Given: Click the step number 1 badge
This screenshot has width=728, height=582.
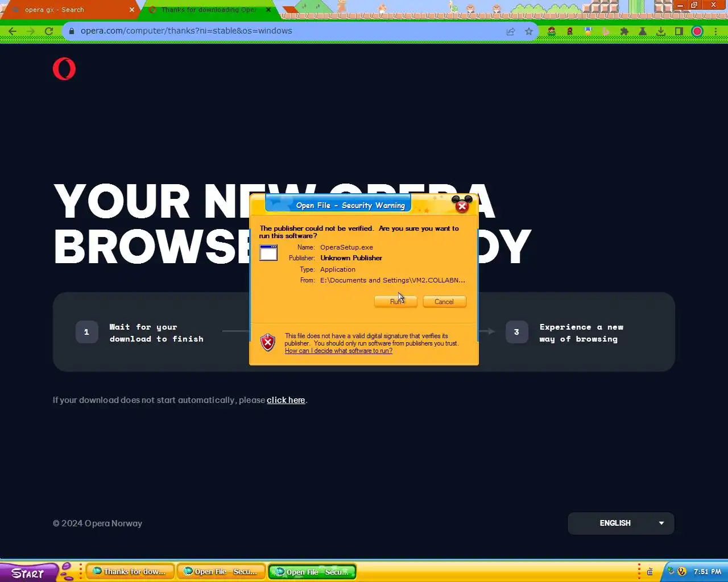Looking at the screenshot, I should point(86,332).
